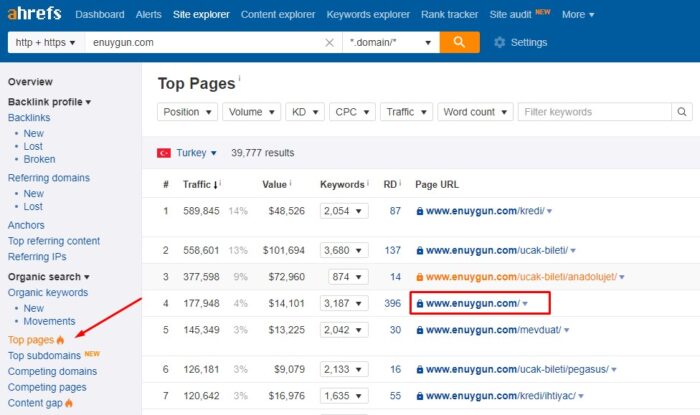Open Anchors sidebar link

tap(26, 225)
